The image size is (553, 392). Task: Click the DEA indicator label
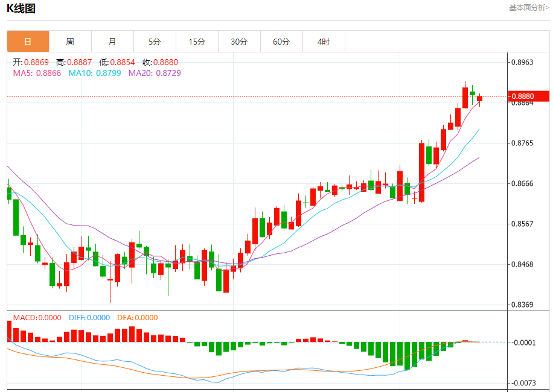tap(138, 318)
